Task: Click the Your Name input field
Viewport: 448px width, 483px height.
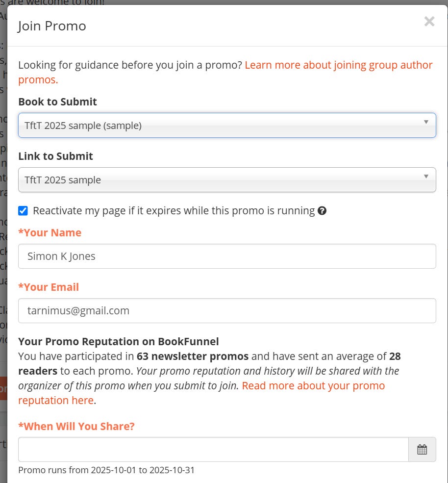Action: tap(227, 256)
